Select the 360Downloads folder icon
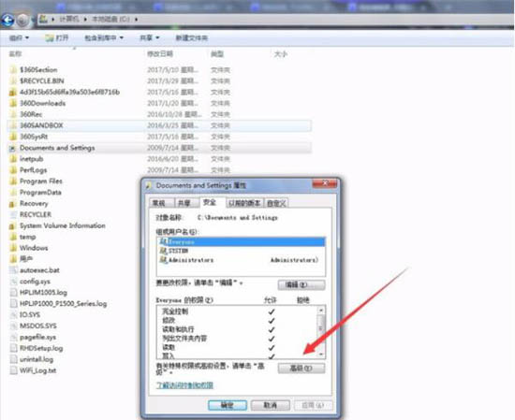The width and height of the screenshot is (515, 420). [x=13, y=103]
